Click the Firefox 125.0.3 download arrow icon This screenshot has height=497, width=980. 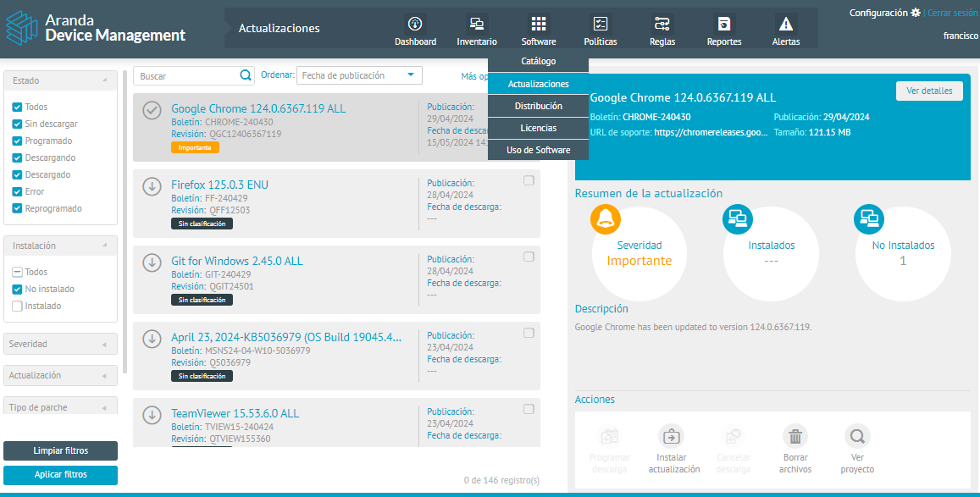152,186
